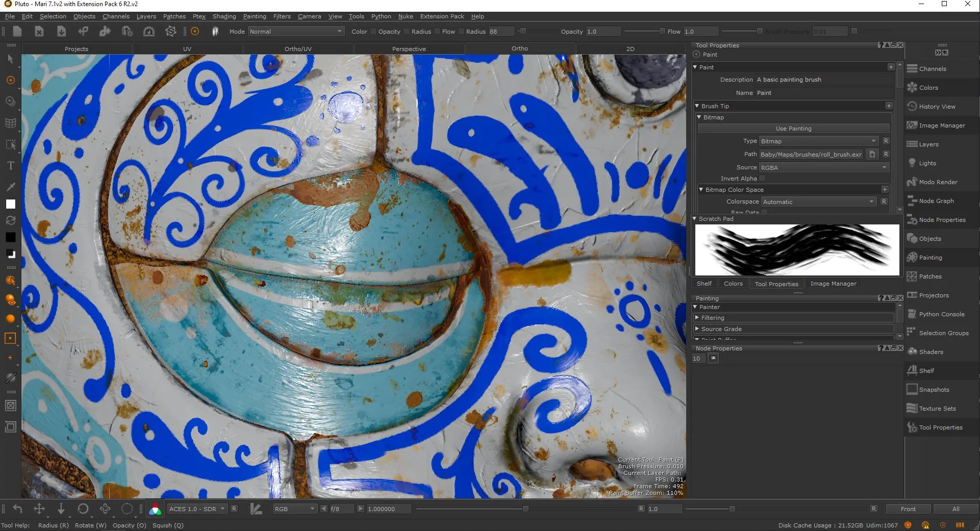Screen dimensions: 980x531
Task: Click the brush strokes icon beside Mode
Action: [x=215, y=32]
